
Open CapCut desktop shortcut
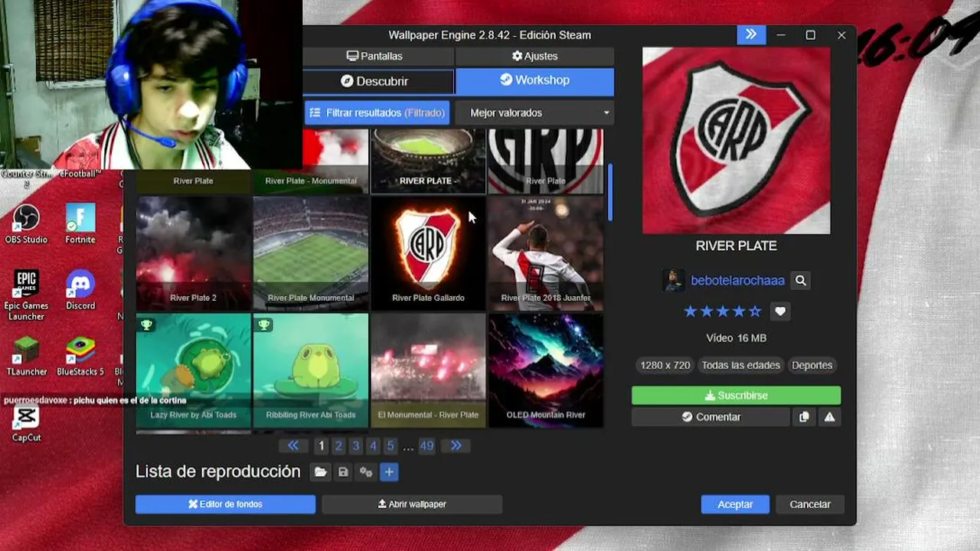27,423
